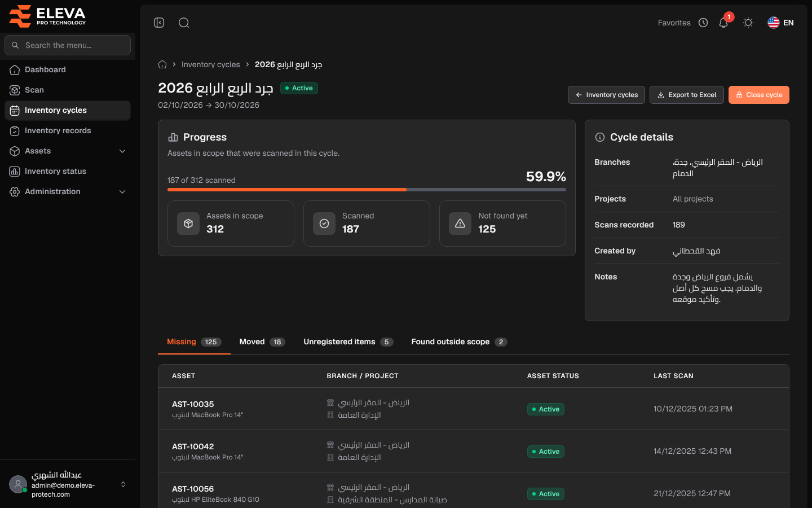
Task: Click Inventory cycles breadcrumb link
Action: click(210, 64)
